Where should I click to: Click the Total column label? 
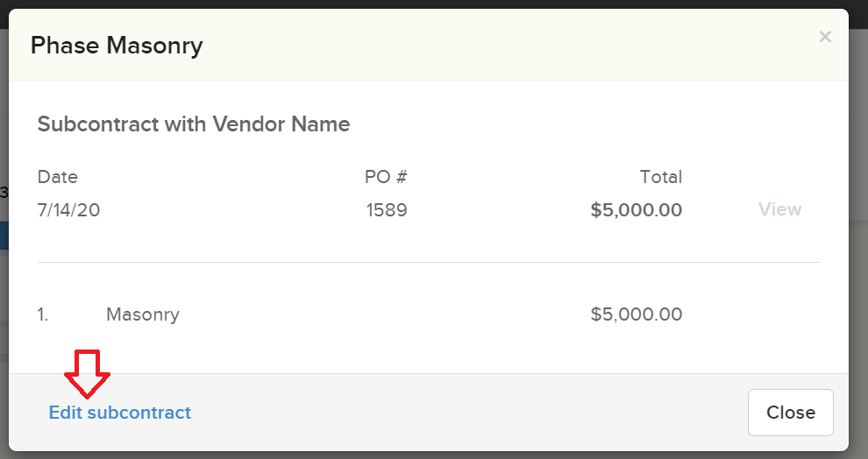660,177
